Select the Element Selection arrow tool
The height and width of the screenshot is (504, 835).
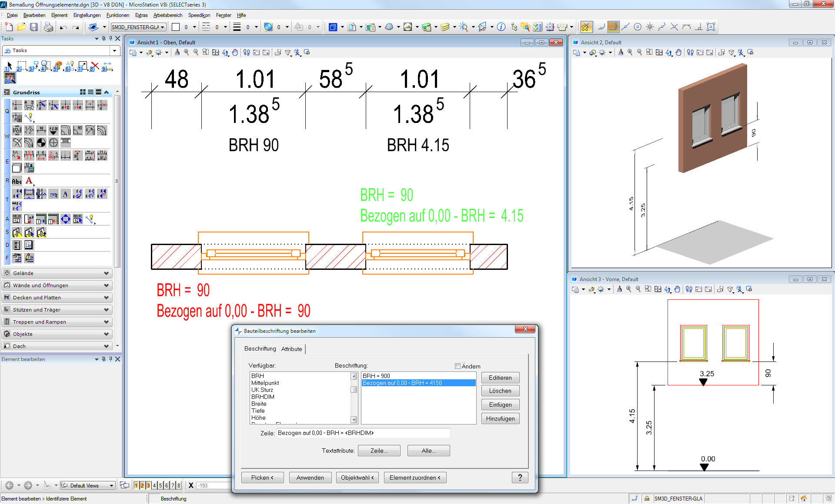[x=8, y=66]
